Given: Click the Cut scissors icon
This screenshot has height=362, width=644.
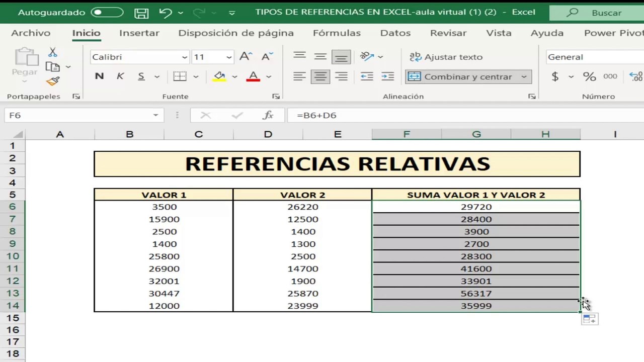Looking at the screenshot, I should [52, 52].
